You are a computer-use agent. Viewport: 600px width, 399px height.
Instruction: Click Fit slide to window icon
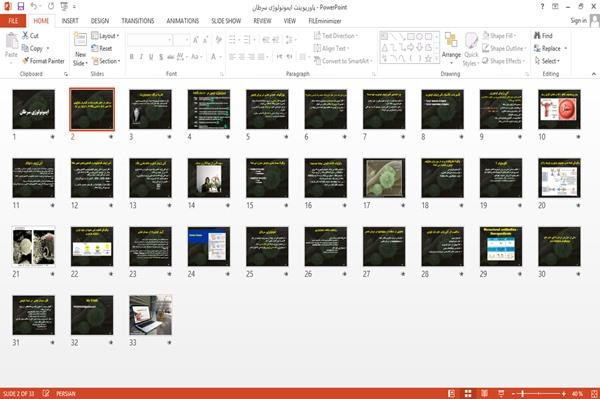593,393
